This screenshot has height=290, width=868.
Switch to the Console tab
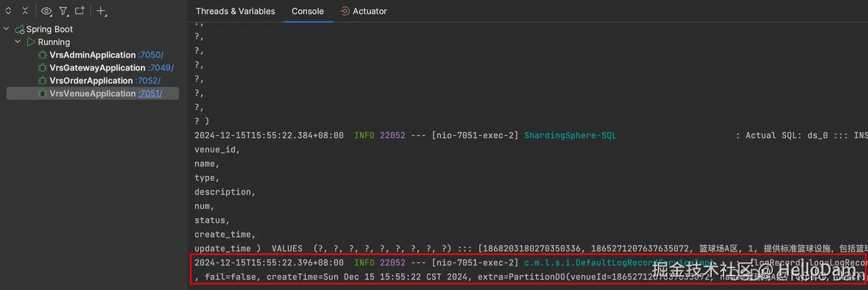(x=308, y=11)
